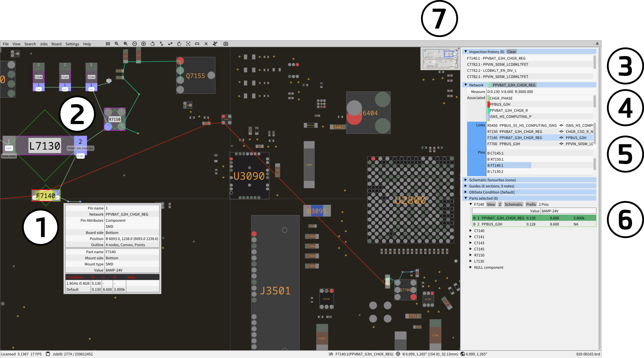Click the double-chevron collapse icon at top right
The image size is (644, 358).
597,44
